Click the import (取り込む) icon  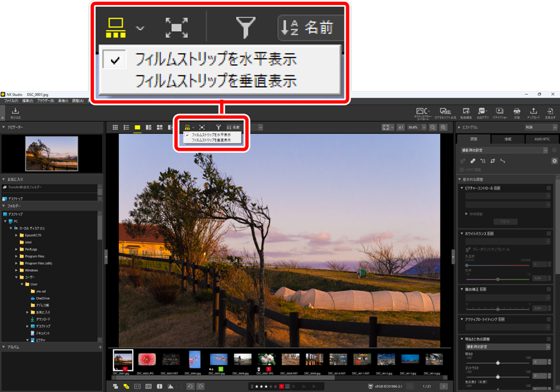tap(16, 112)
